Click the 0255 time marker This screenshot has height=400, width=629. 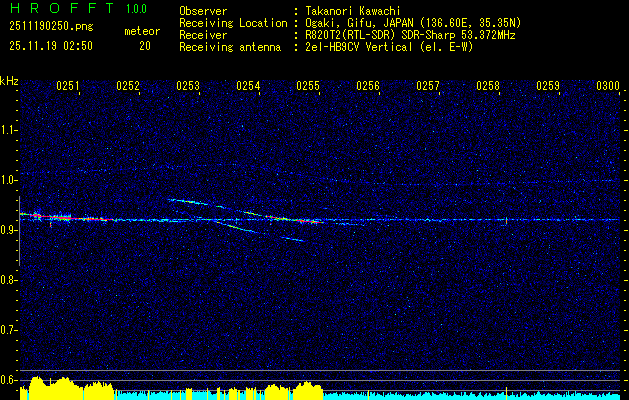308,86
